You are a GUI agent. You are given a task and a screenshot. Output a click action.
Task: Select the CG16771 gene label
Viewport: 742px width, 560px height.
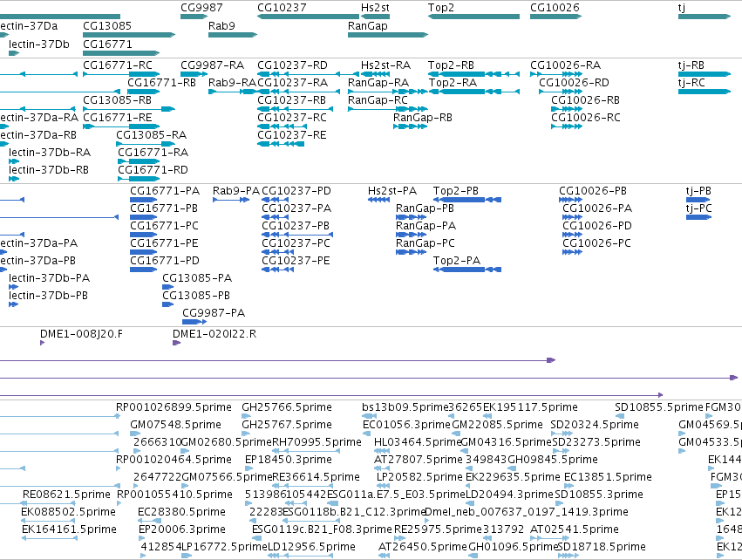(107, 44)
